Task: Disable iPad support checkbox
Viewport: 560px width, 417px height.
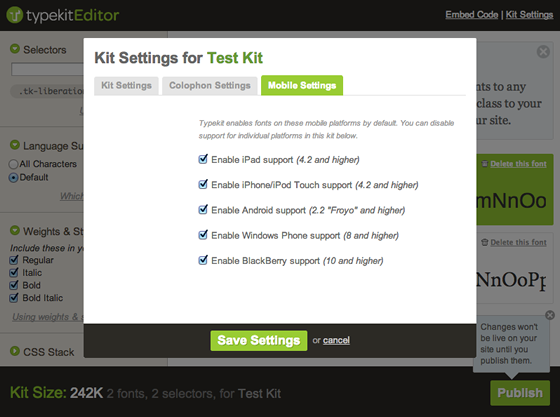Action: (203, 159)
